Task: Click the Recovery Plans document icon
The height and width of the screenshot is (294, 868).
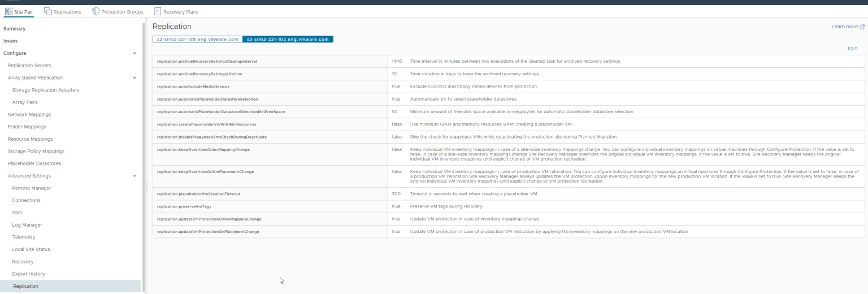Action: (158, 11)
